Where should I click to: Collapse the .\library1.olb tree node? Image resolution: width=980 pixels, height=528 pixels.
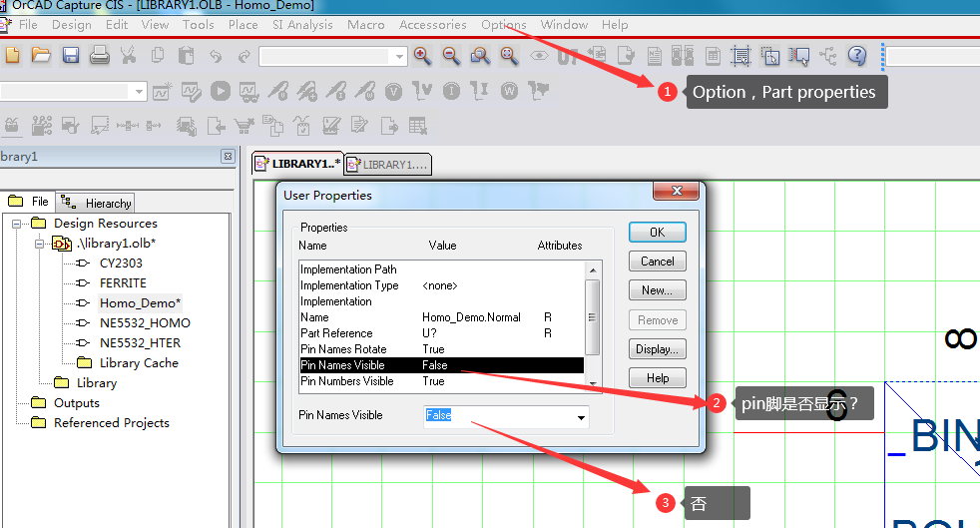pos(39,244)
